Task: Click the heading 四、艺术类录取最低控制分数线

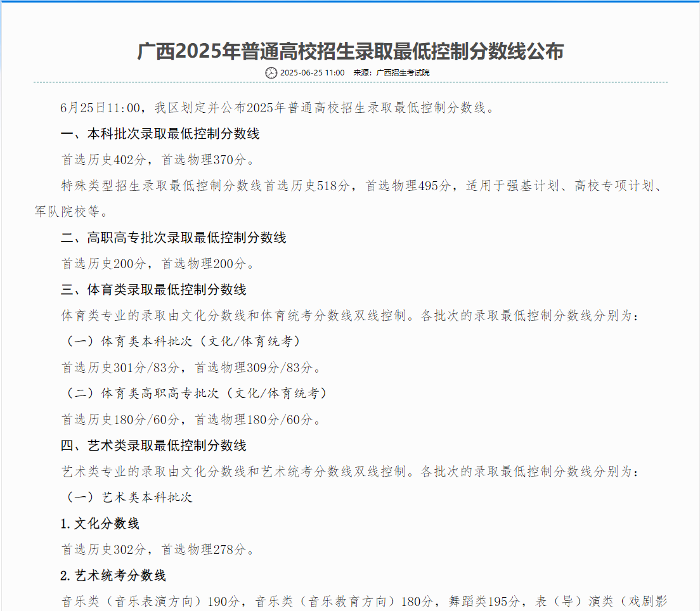Action: coord(153,446)
